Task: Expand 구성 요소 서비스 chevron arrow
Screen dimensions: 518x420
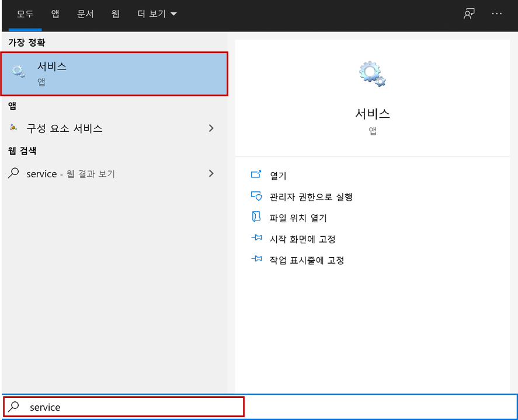Action: [x=211, y=128]
